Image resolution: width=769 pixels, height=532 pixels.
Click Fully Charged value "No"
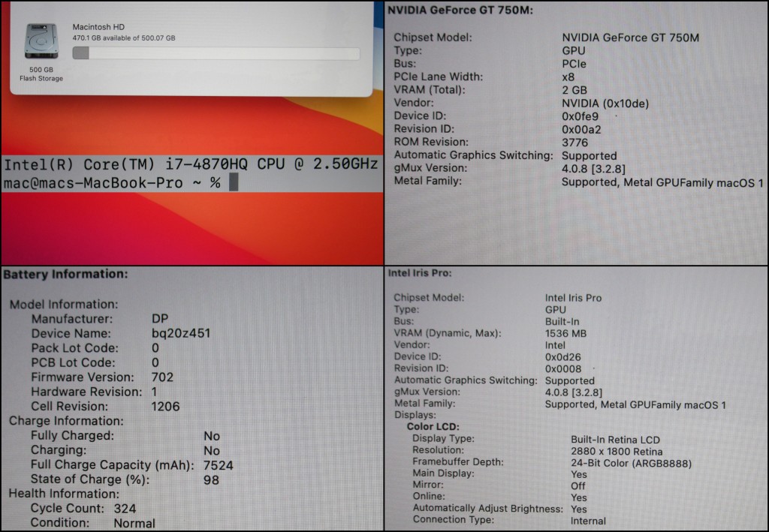(212, 436)
